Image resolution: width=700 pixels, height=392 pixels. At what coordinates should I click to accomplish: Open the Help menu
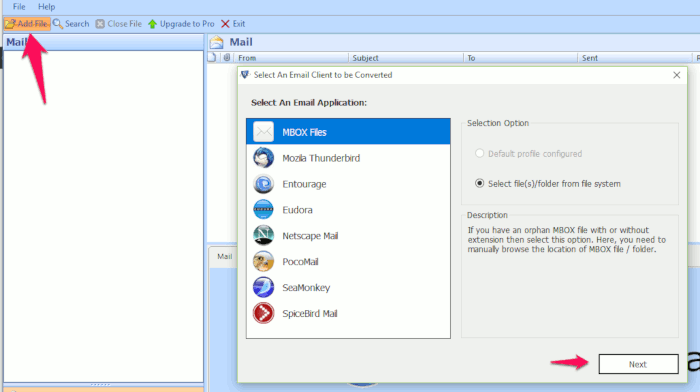click(46, 7)
